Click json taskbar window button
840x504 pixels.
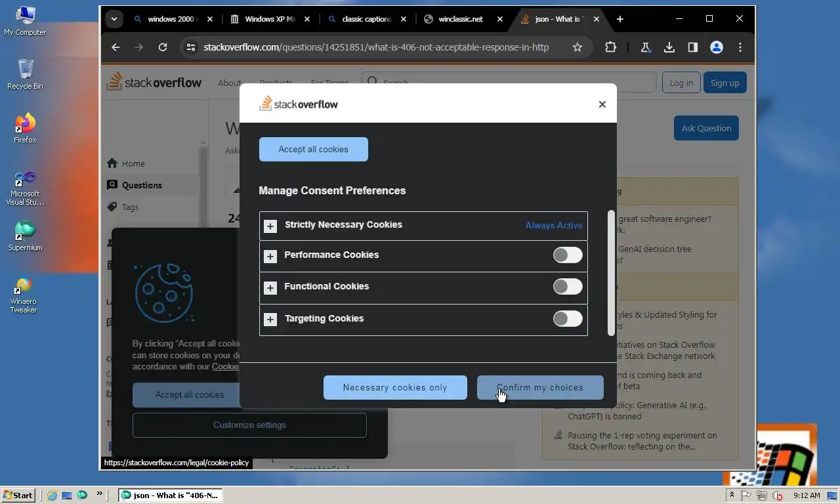171,495
